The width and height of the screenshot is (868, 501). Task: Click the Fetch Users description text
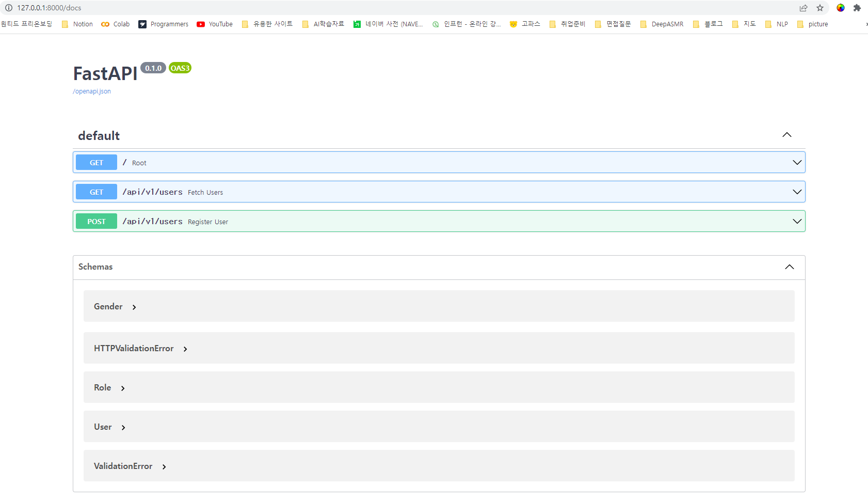205,192
